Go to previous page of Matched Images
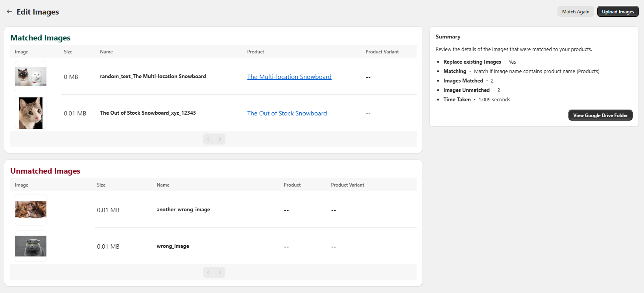Screen dimensions: 644x293 click(209, 139)
